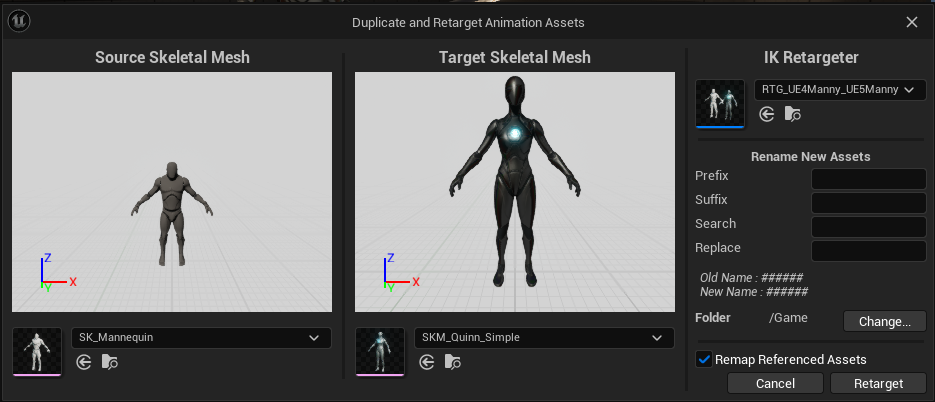Image resolution: width=935 pixels, height=402 pixels.
Task: Browse to SK_Mannequin in Content Browser
Action: [x=110, y=361]
